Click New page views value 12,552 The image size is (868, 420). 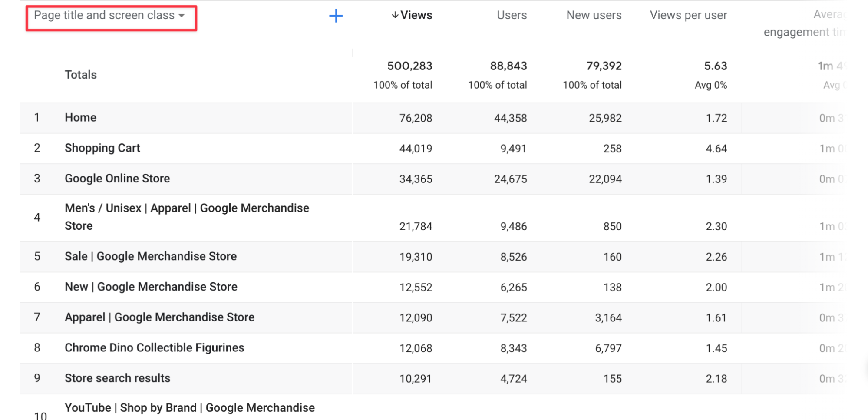tap(416, 288)
